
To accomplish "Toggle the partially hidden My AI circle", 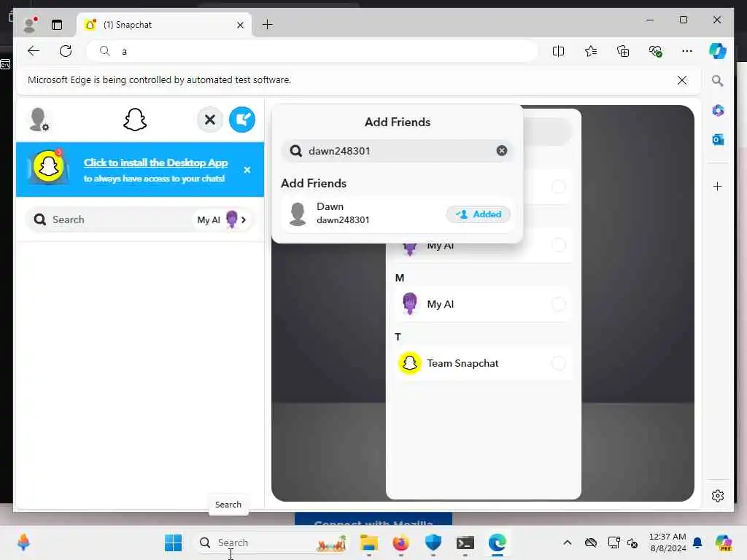I will pos(558,245).
